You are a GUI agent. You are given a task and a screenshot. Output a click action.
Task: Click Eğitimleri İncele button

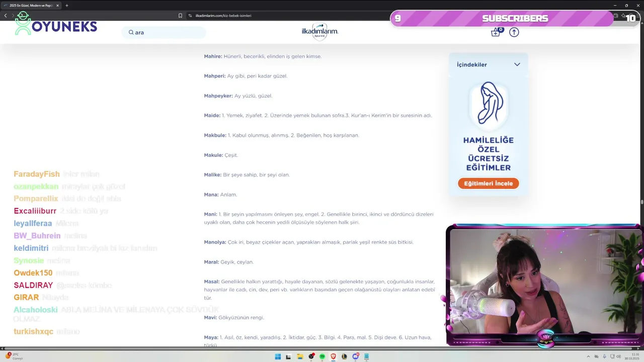point(488,184)
